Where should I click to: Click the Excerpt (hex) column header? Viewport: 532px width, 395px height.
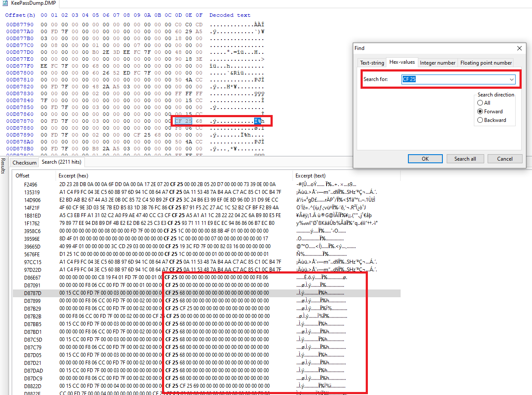pos(73,176)
